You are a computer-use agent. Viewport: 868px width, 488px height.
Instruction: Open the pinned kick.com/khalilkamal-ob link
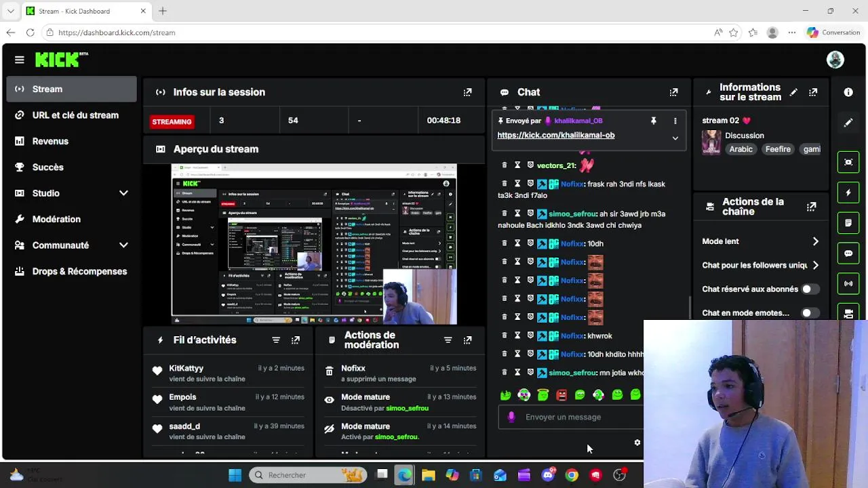[x=556, y=135]
